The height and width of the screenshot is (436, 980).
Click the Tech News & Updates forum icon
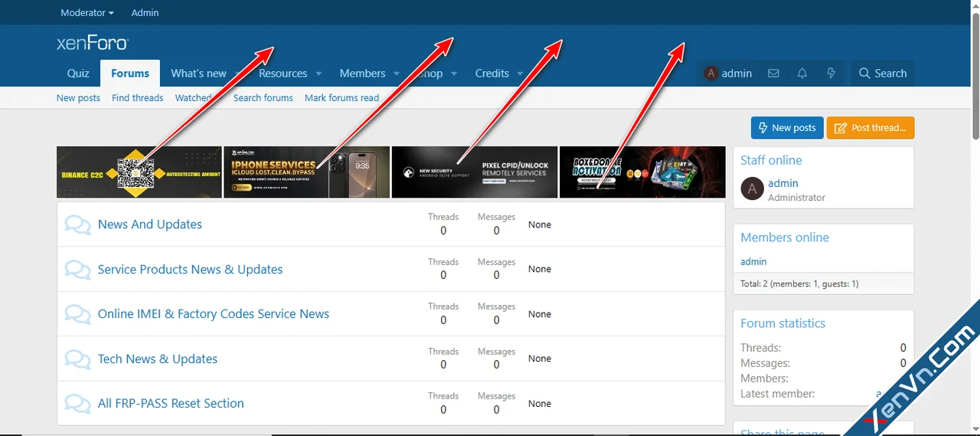pos(77,359)
